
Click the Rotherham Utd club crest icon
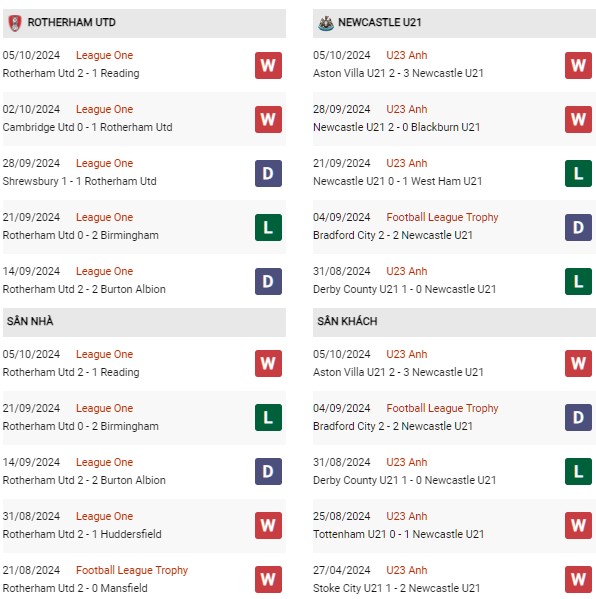click(x=15, y=23)
